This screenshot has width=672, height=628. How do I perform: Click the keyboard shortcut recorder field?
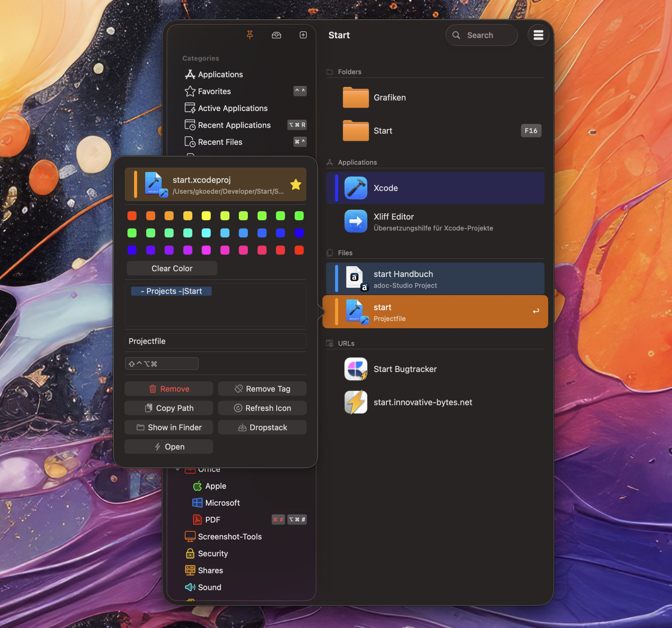pos(161,364)
